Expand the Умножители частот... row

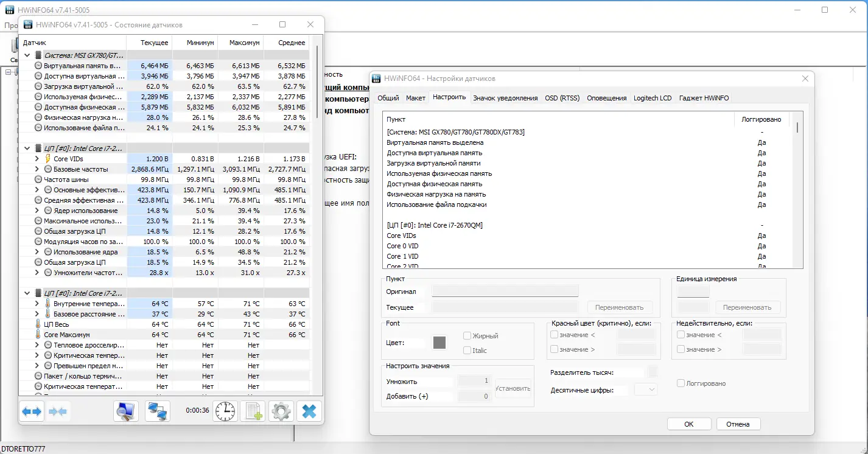[37, 273]
